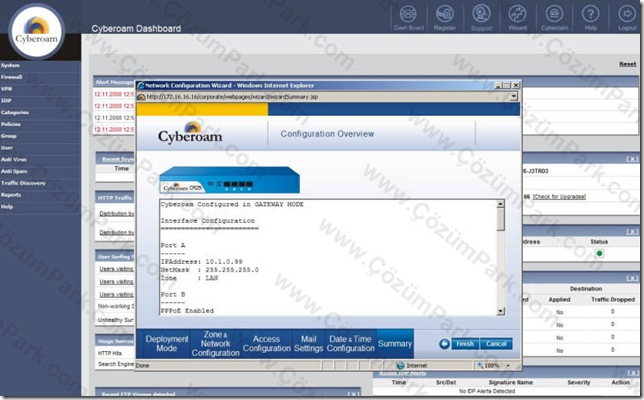This screenshot has height=400, width=644.
Task: Open the IDP sidebar menu
Action: [6, 101]
